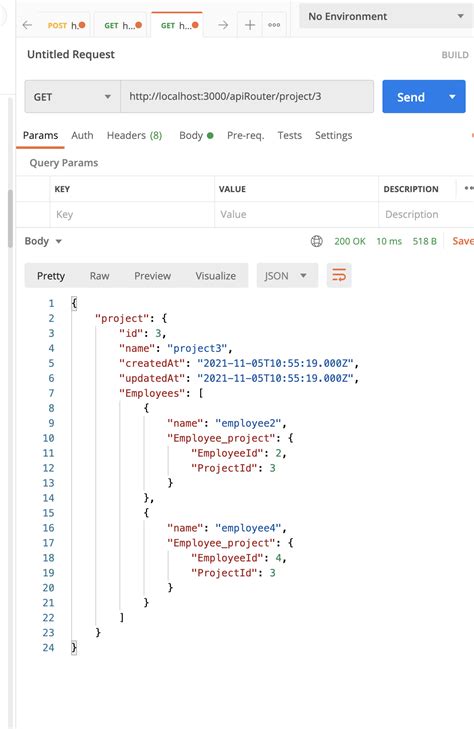474x729 pixels.
Task: Click the query param Key field
Action: 132,214
